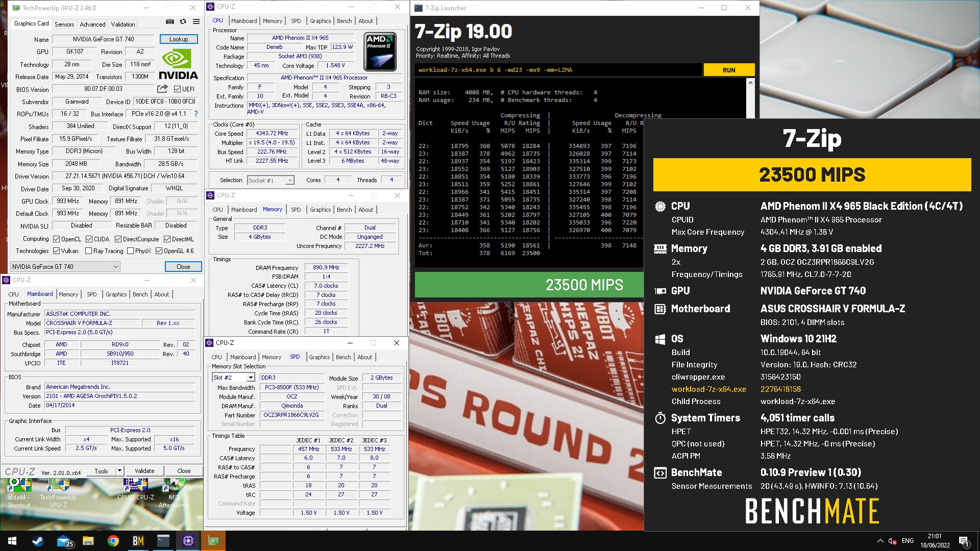This screenshot has width=980, height=551.
Task: Click the 7-Zip command line input field
Action: 558,70
